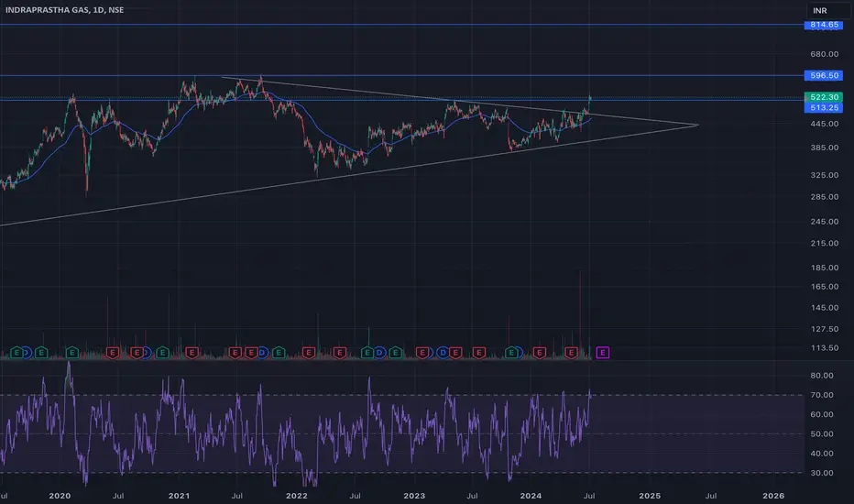Click the 215.00 price axis value

point(824,243)
